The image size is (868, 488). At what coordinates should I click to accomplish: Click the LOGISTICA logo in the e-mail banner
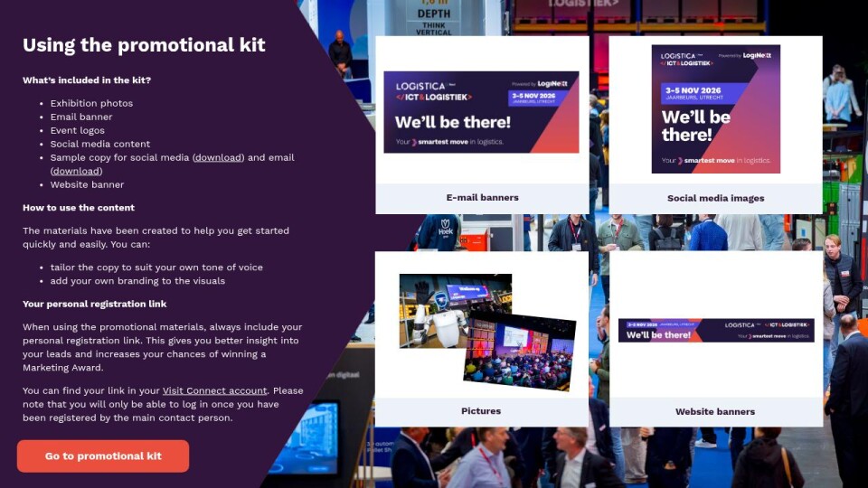point(420,87)
